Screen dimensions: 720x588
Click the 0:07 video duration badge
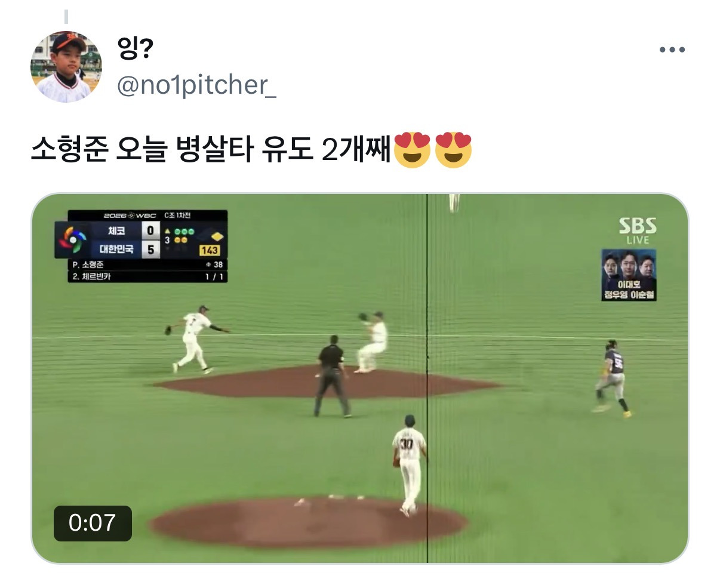pos(93,523)
